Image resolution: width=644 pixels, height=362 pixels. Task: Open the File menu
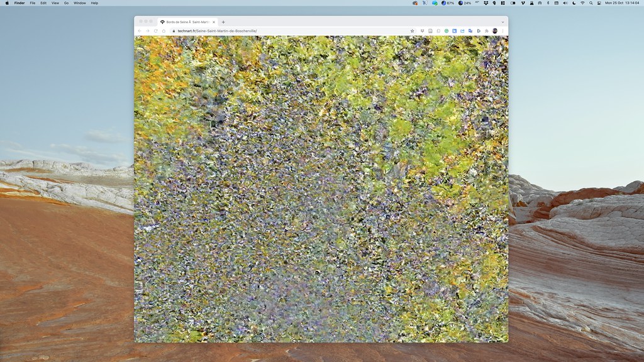[33, 3]
